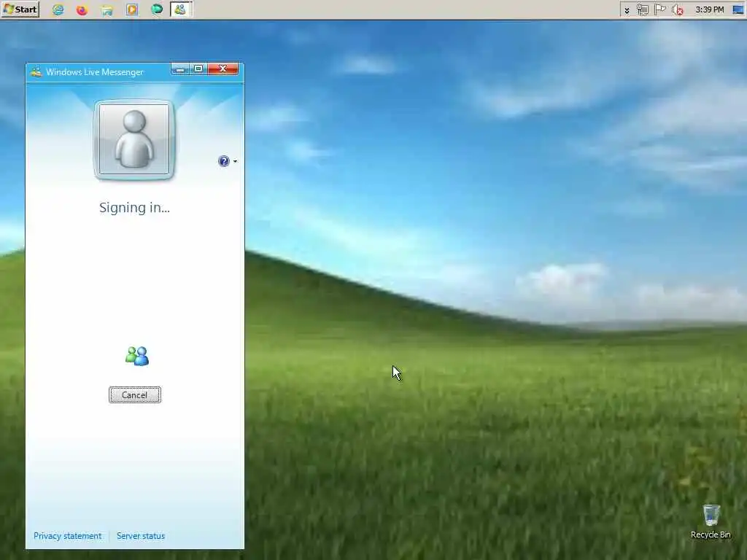This screenshot has width=747, height=560.
Task: Click the Messenger icon in the title bar
Action: pyautogui.click(x=36, y=72)
